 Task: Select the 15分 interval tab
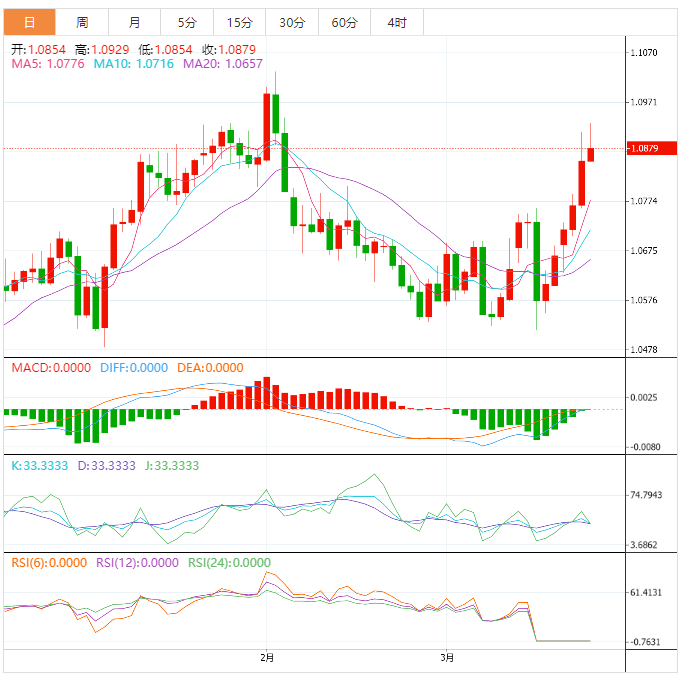pos(239,22)
